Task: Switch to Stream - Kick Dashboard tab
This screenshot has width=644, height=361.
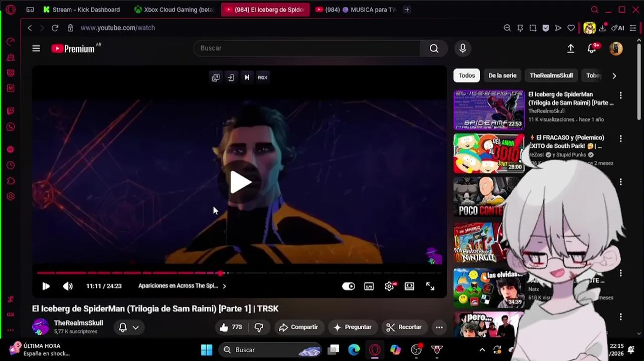Action: pyautogui.click(x=82, y=10)
